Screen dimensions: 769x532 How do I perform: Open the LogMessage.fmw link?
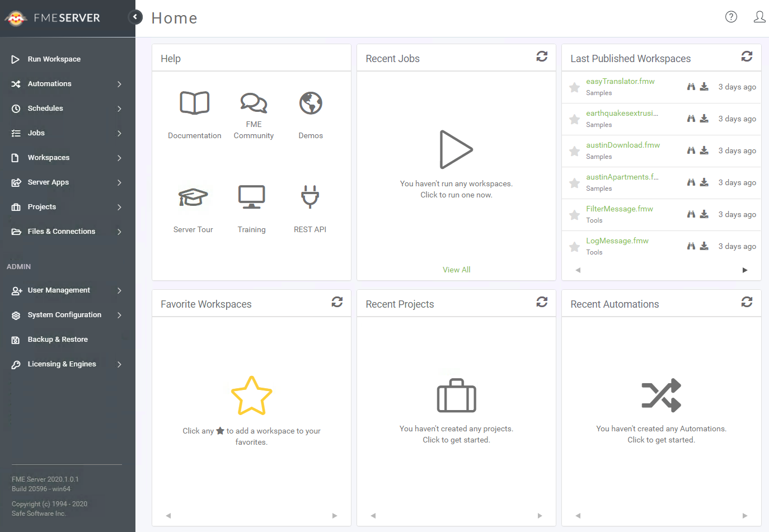point(617,241)
